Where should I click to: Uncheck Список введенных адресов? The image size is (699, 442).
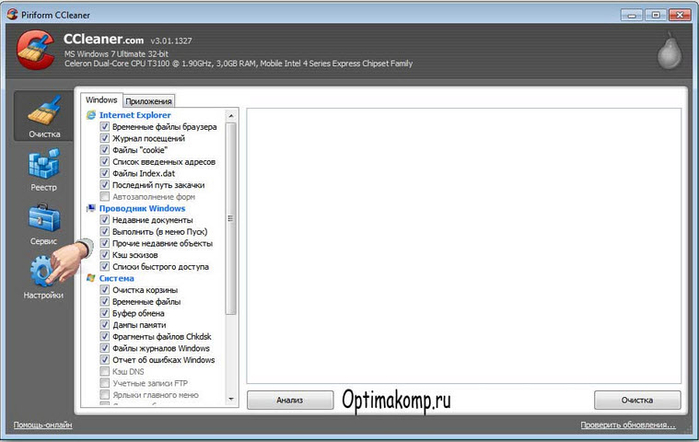point(104,161)
